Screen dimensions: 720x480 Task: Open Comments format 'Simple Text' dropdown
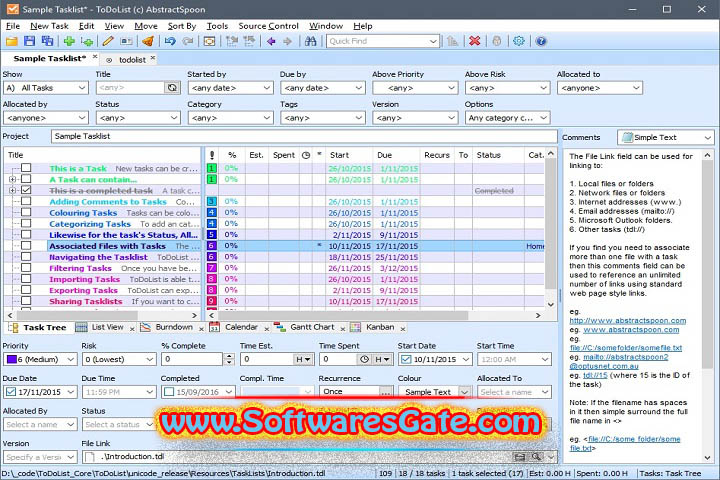708,137
